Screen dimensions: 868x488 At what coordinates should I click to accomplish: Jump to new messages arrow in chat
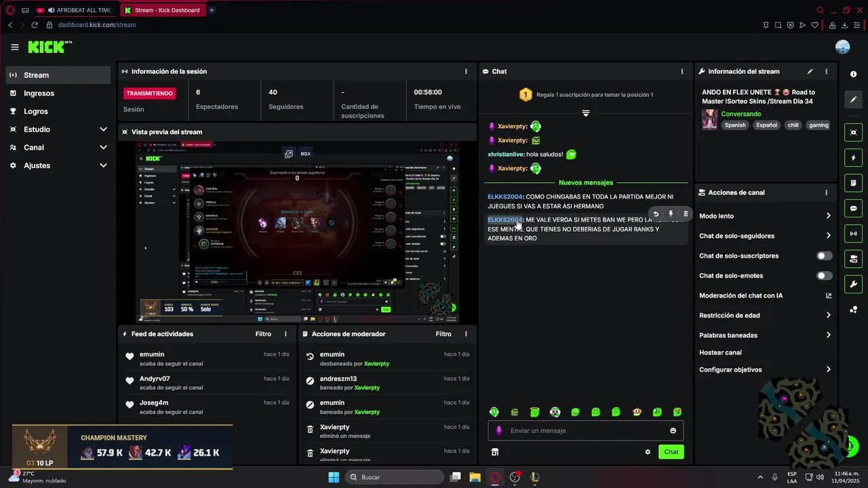586,113
